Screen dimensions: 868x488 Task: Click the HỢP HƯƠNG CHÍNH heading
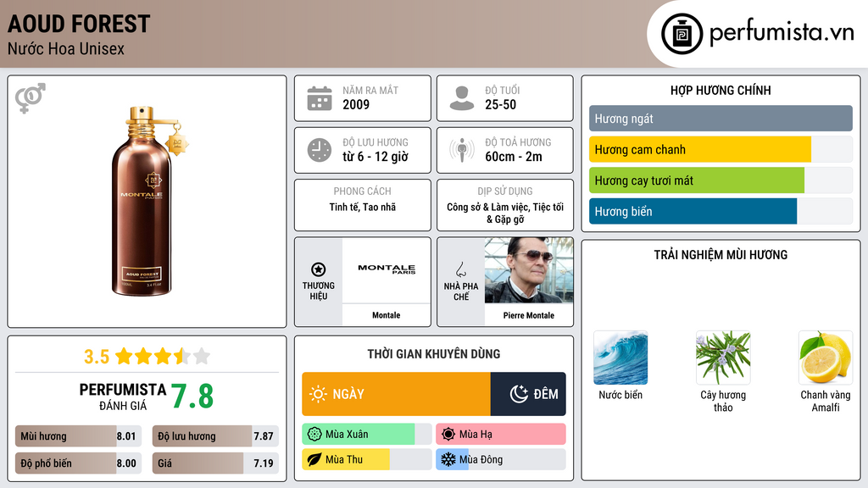(x=721, y=90)
